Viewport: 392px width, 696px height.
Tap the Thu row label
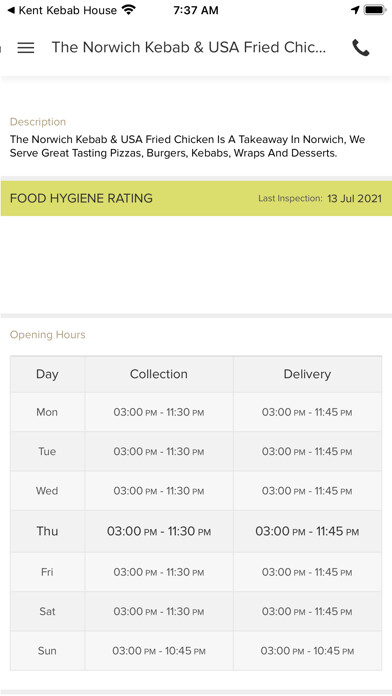47,531
